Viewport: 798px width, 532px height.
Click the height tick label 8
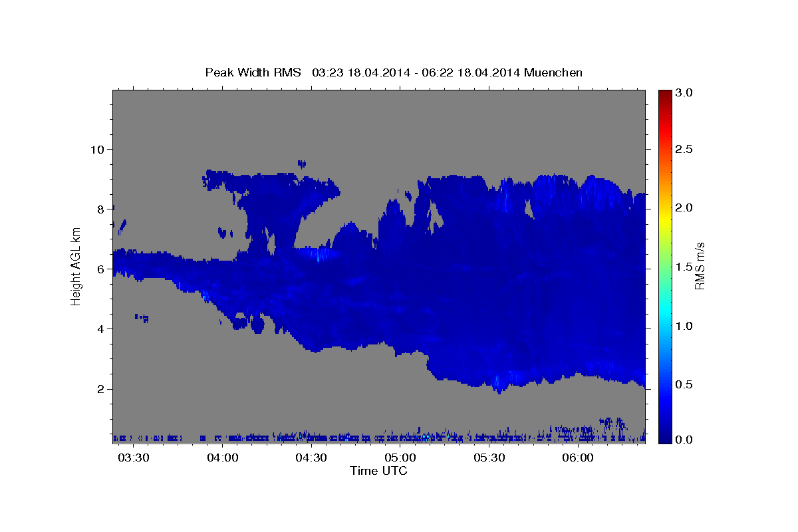101,209
